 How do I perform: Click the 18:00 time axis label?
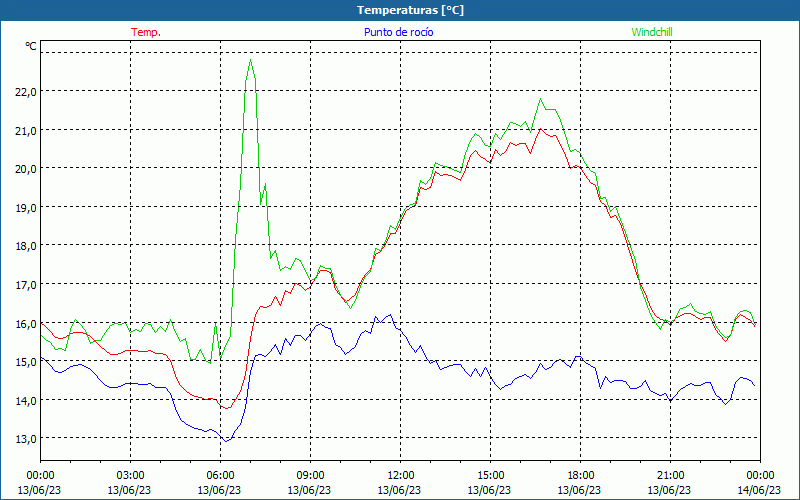[x=580, y=475]
